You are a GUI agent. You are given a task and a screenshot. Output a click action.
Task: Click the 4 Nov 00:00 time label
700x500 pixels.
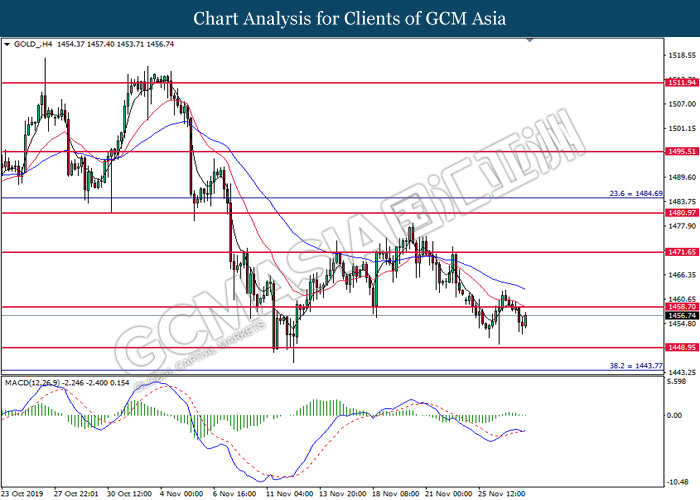181,494
